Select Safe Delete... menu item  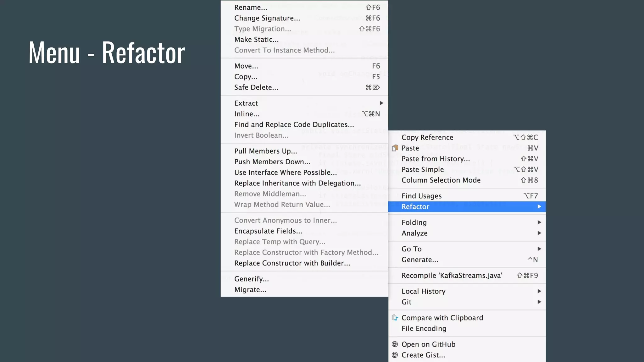click(304, 87)
